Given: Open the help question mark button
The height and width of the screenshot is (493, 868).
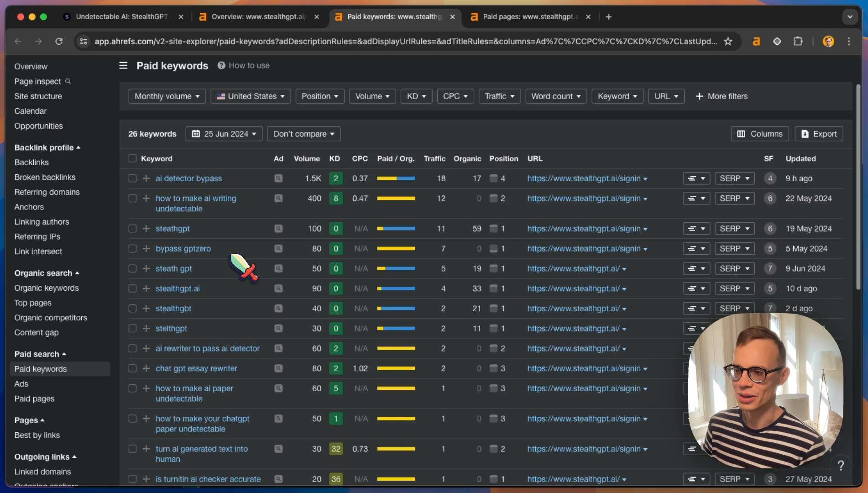Looking at the screenshot, I should tap(841, 465).
